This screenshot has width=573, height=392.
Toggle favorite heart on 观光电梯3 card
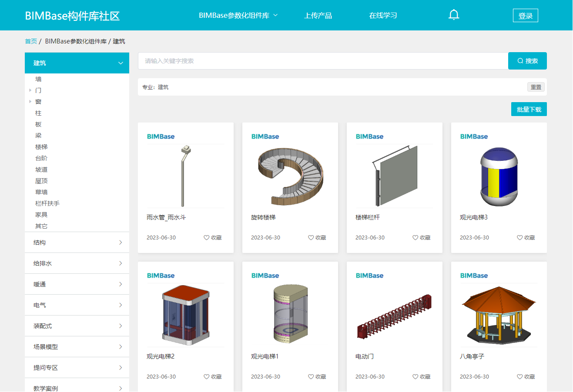[x=520, y=238]
